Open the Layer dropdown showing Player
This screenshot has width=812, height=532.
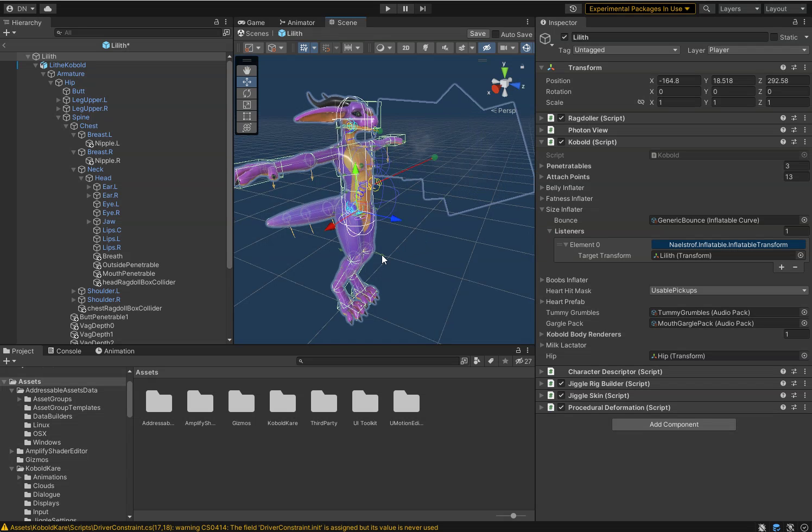[758, 50]
